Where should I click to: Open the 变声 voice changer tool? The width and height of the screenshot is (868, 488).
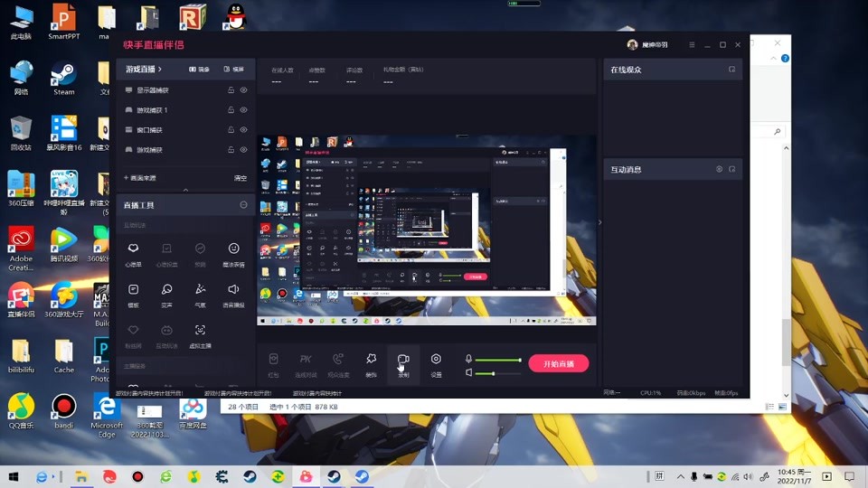(166, 295)
